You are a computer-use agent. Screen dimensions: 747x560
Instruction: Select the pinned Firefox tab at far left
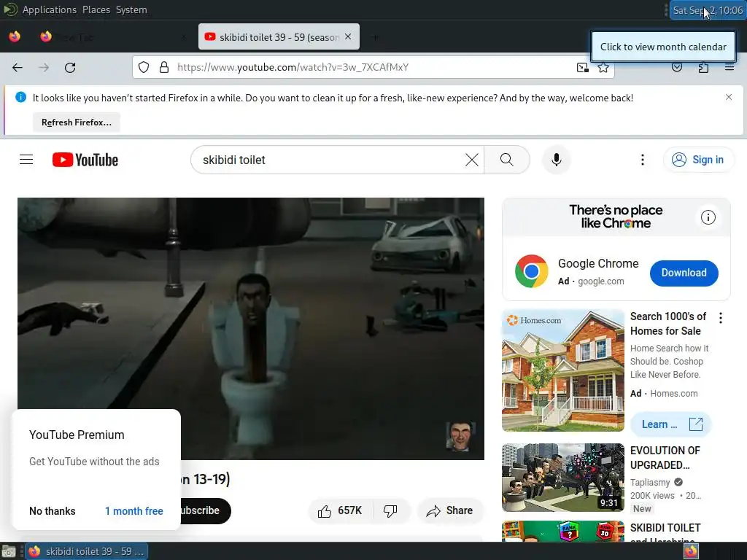coord(15,36)
